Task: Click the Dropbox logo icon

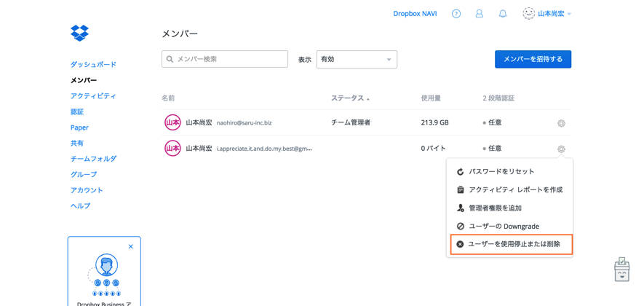Action: [x=79, y=33]
